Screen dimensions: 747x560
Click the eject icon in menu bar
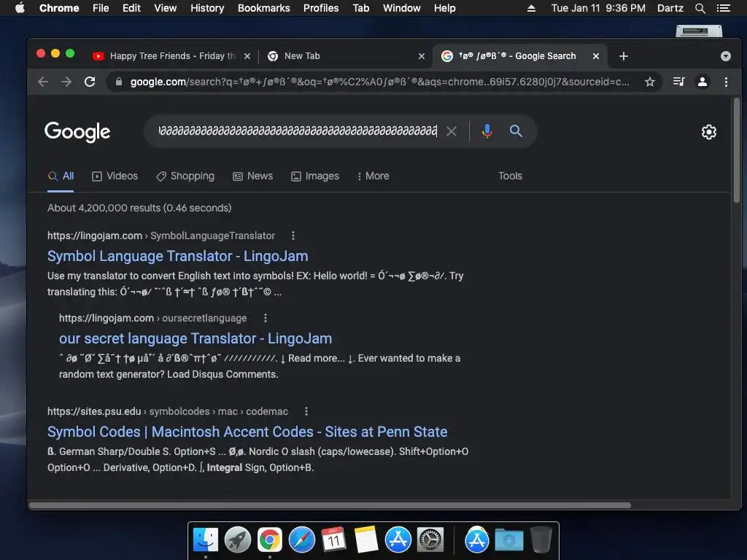pos(531,8)
